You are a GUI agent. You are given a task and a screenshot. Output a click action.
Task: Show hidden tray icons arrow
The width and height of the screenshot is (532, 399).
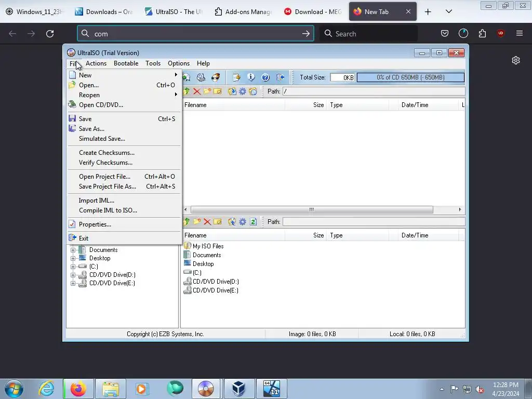tap(442, 389)
